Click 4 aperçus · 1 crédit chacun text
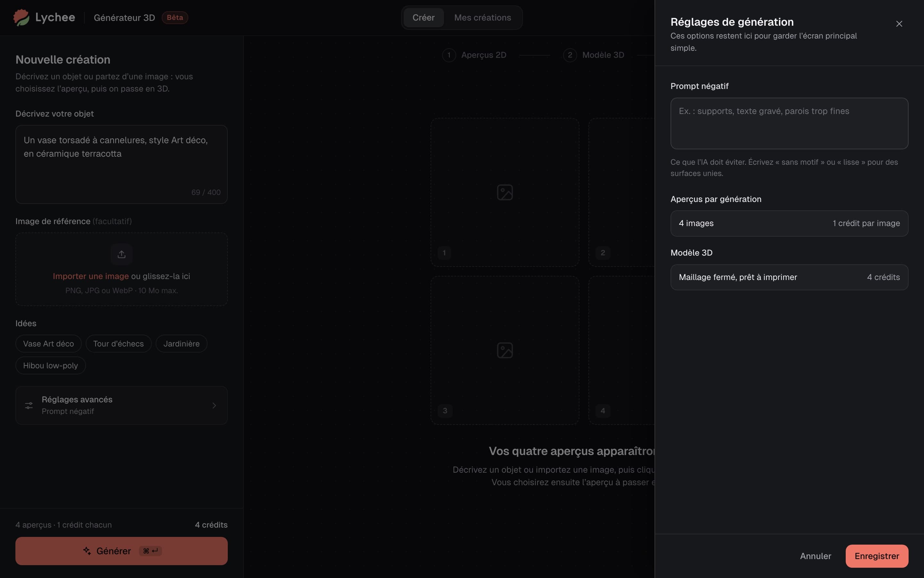The height and width of the screenshot is (578, 924). [x=64, y=525]
